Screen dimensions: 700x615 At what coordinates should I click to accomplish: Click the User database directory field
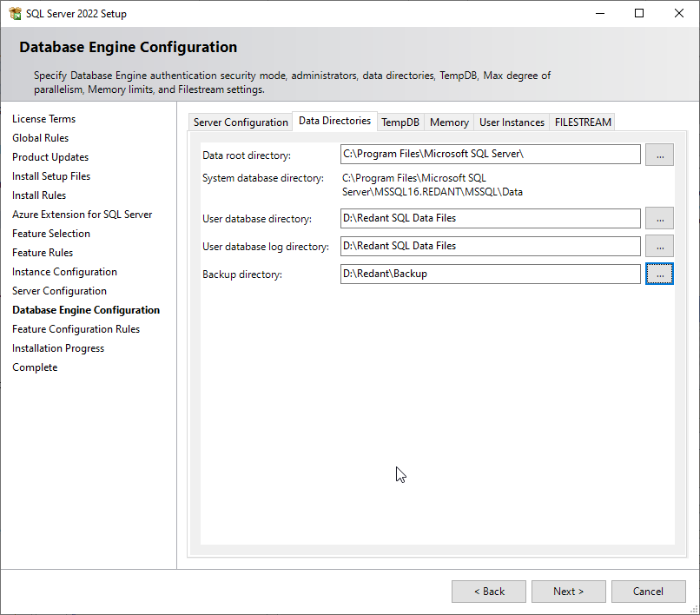(491, 218)
